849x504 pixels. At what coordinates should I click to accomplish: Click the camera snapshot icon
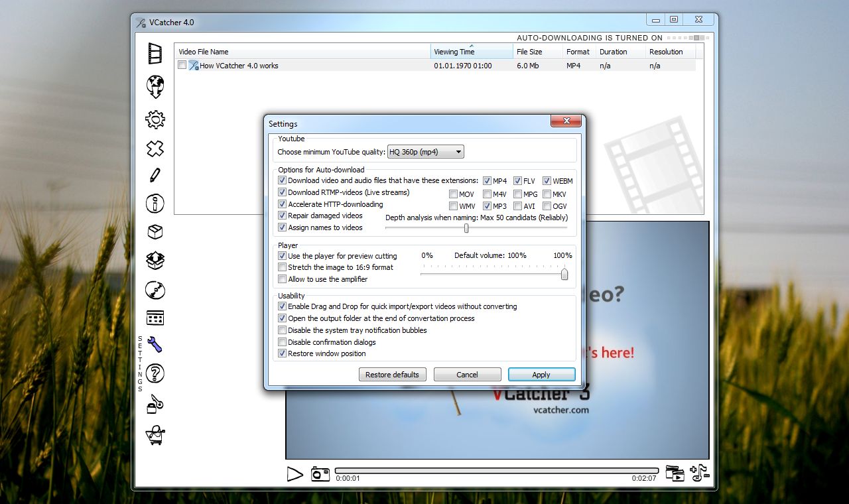coord(320,473)
